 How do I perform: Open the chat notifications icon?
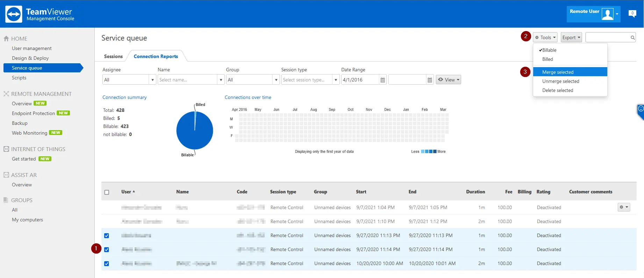pos(632,14)
